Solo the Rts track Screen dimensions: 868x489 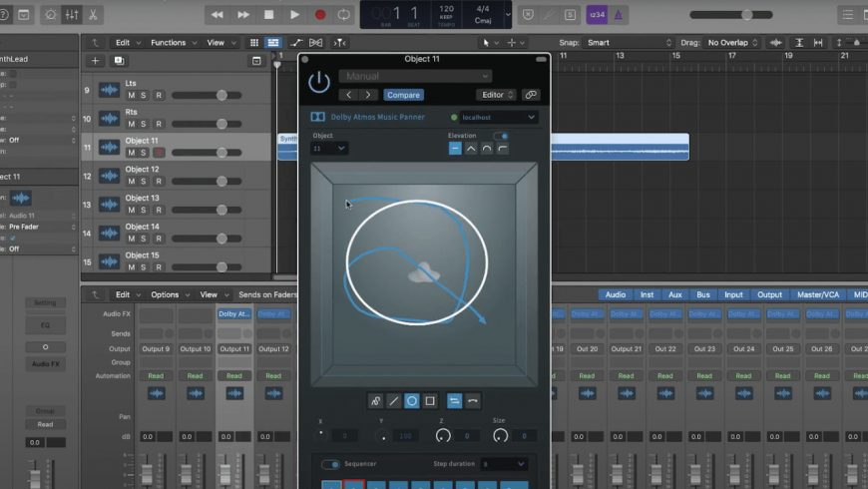144,124
